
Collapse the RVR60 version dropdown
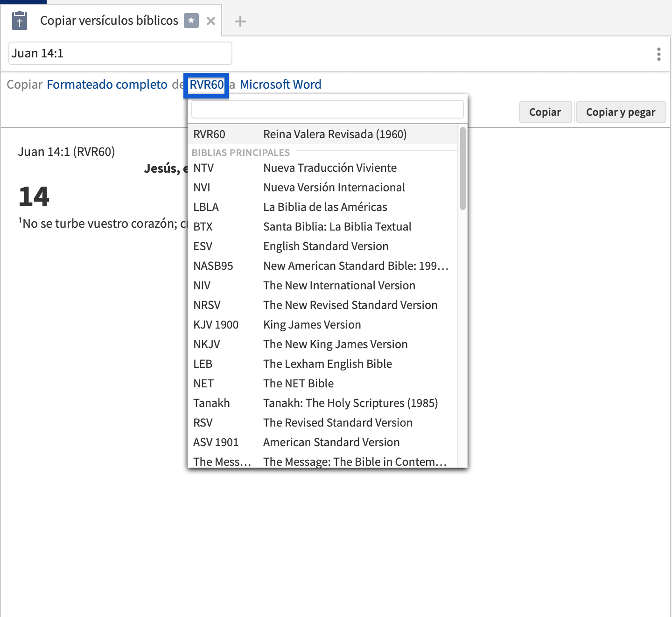(x=206, y=85)
